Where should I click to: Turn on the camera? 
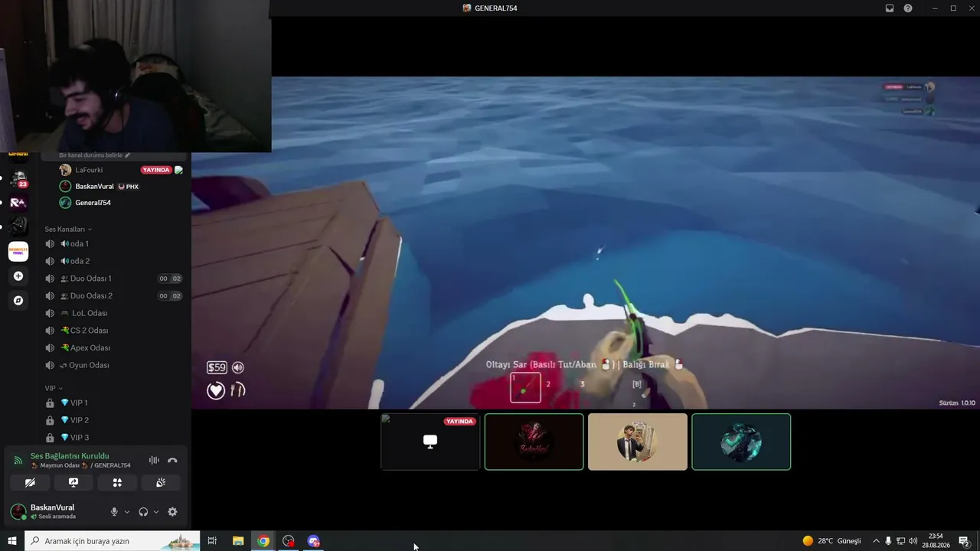[x=30, y=483]
